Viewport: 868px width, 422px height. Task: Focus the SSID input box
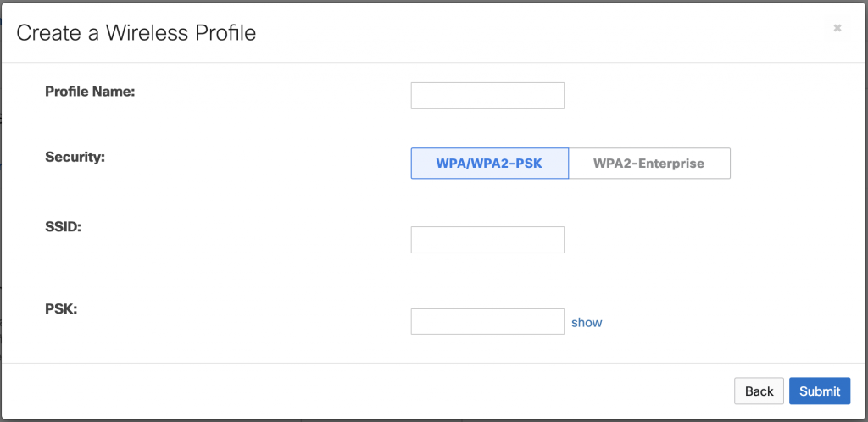487,240
